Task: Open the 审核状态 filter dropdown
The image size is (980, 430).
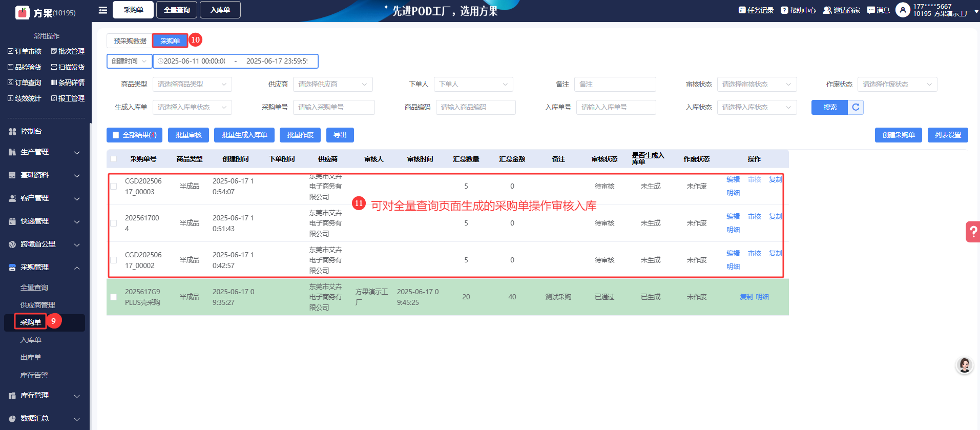Action: (x=757, y=85)
